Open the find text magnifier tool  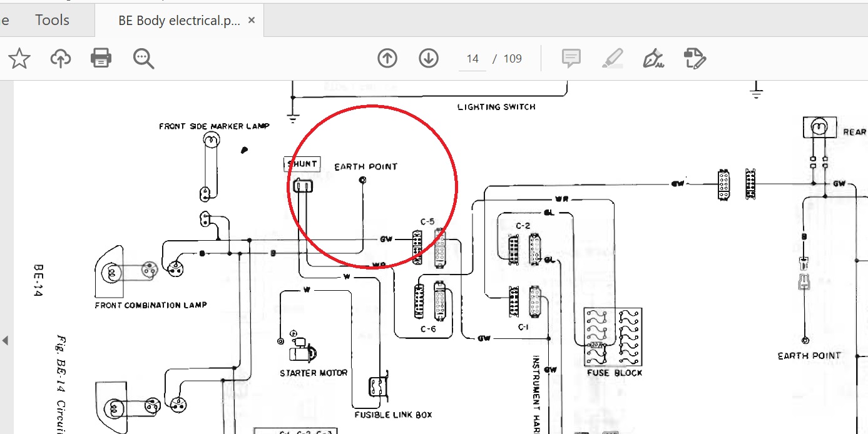[x=143, y=59]
